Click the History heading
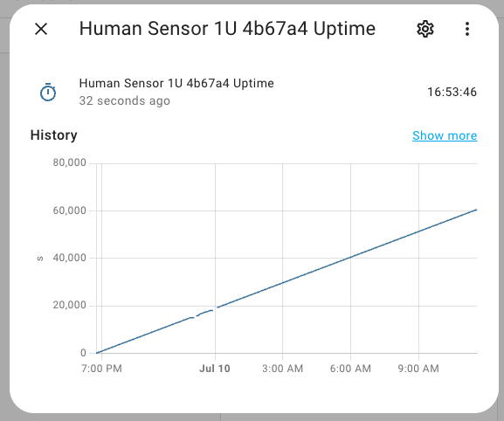This screenshot has height=421, width=504. (x=53, y=135)
